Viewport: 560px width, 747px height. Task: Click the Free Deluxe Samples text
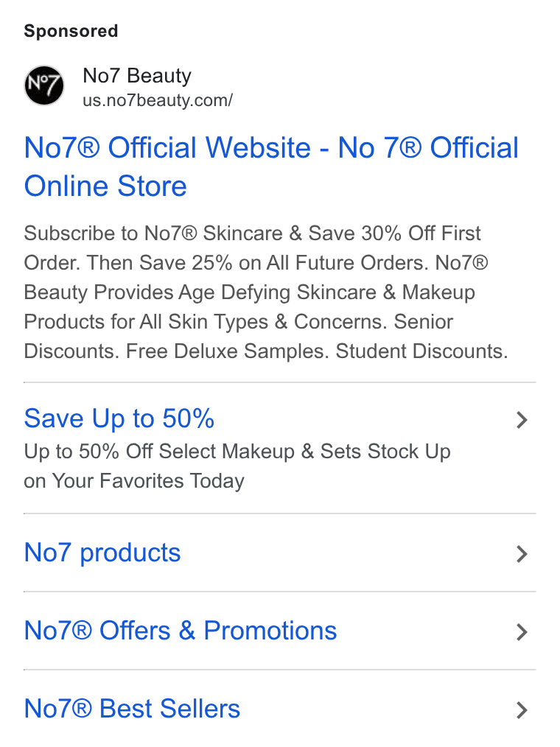pyautogui.click(x=228, y=351)
